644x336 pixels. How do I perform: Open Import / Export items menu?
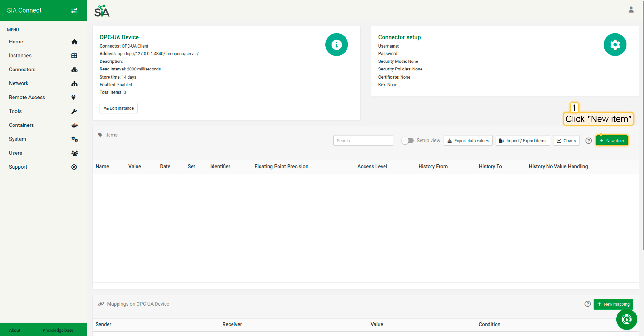(522, 141)
